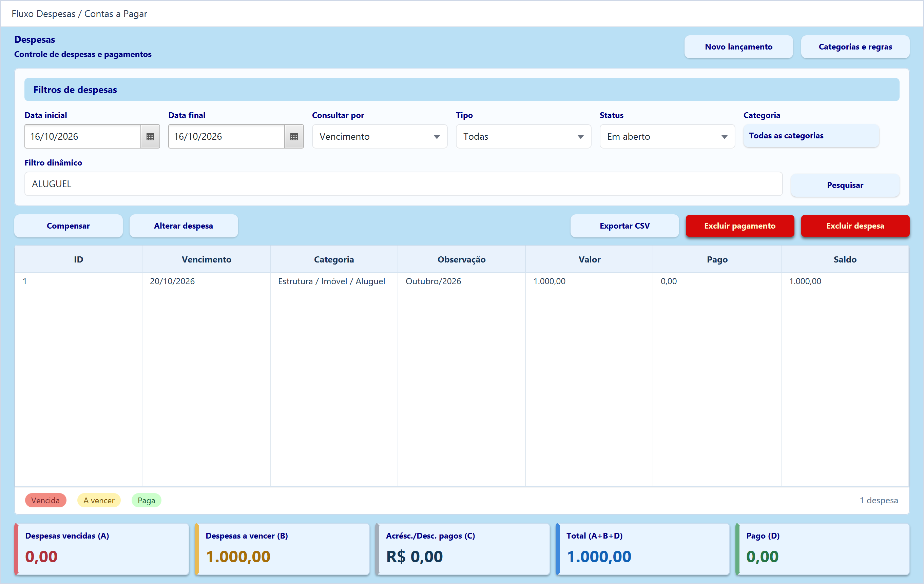This screenshot has height=584, width=924.
Task: Click the Compensar button
Action: pyautogui.click(x=68, y=226)
